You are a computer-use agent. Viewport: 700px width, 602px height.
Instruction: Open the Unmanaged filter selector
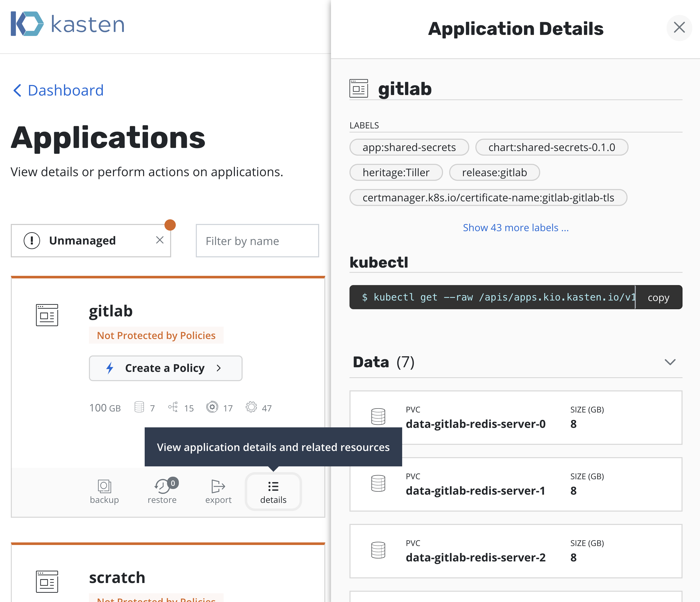coord(82,241)
